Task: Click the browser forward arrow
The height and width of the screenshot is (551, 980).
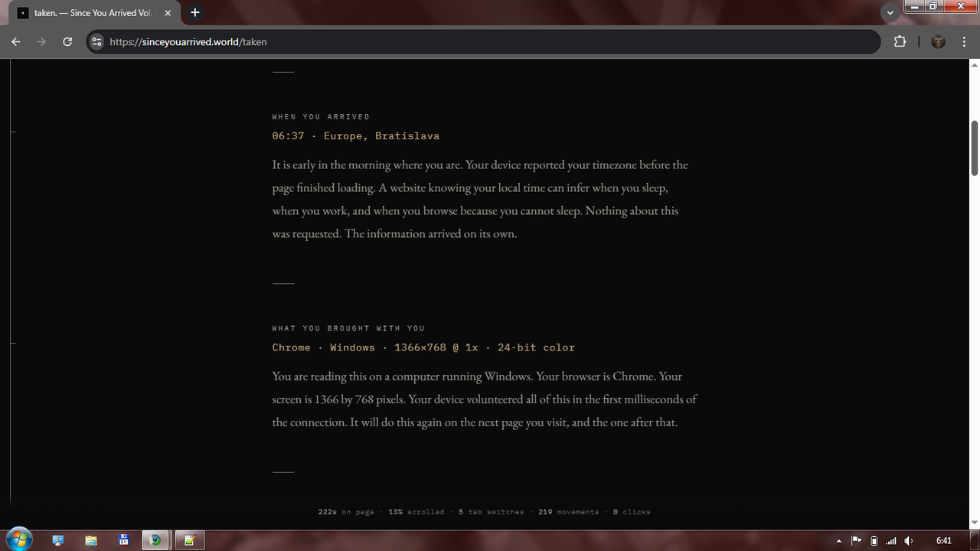Action: [41, 42]
